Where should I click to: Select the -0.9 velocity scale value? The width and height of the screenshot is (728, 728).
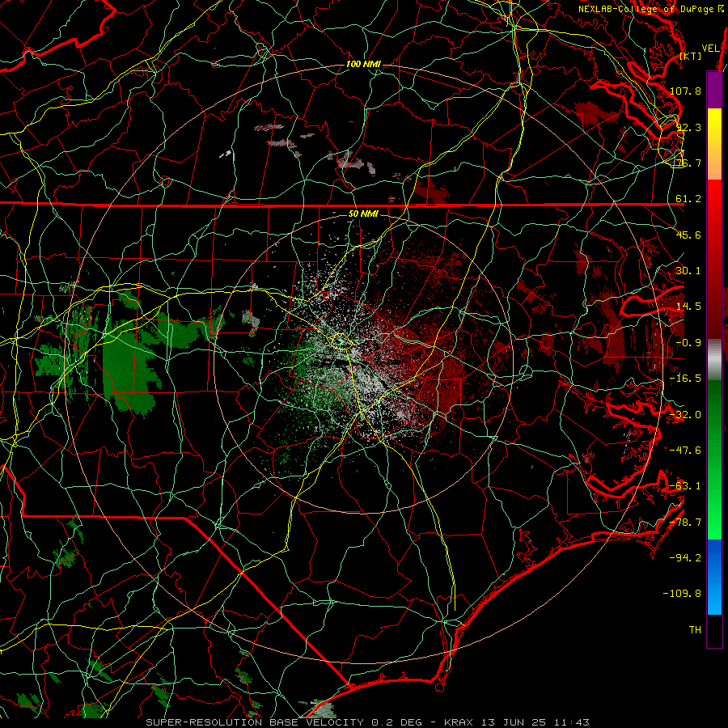click(688, 343)
